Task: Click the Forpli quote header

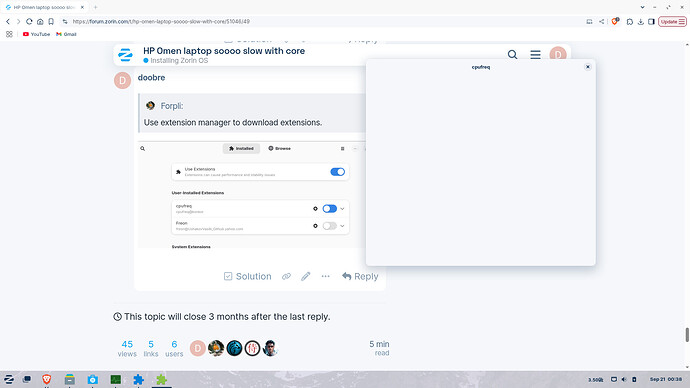Action: point(172,106)
